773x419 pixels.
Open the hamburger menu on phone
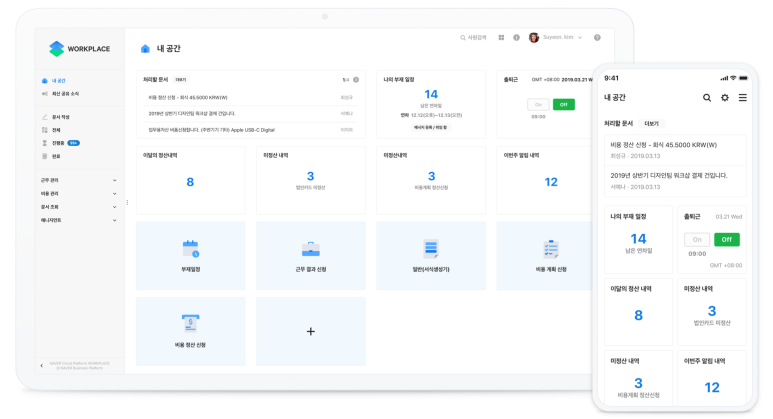(x=742, y=98)
